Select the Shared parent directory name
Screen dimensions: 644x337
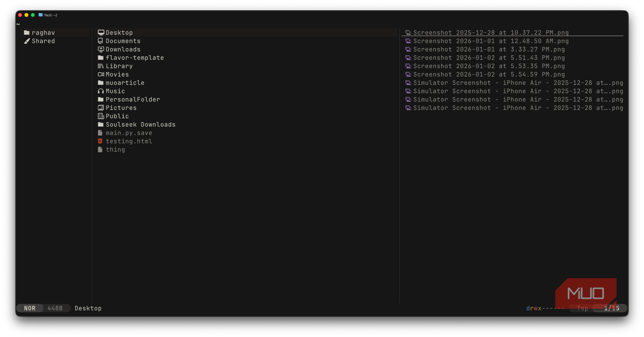[43, 41]
